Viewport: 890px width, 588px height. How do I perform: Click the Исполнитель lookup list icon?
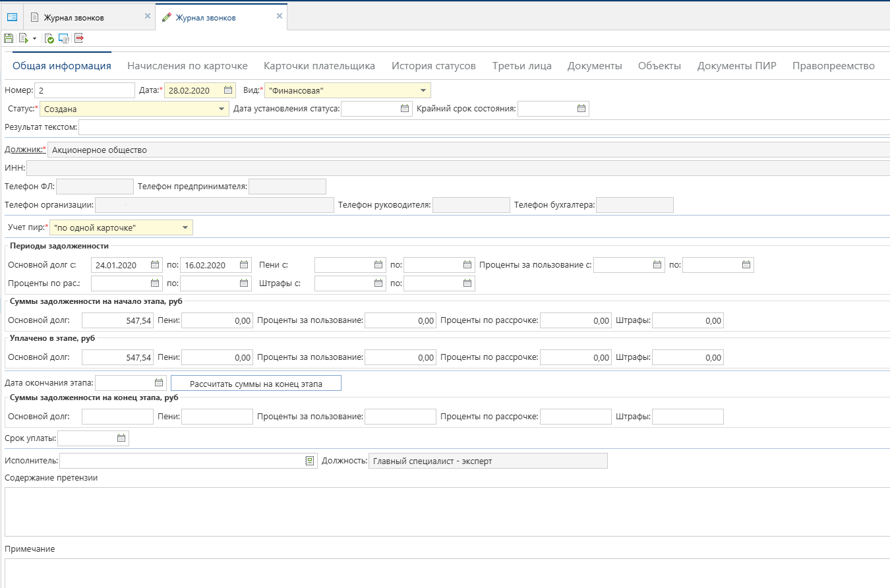point(310,461)
